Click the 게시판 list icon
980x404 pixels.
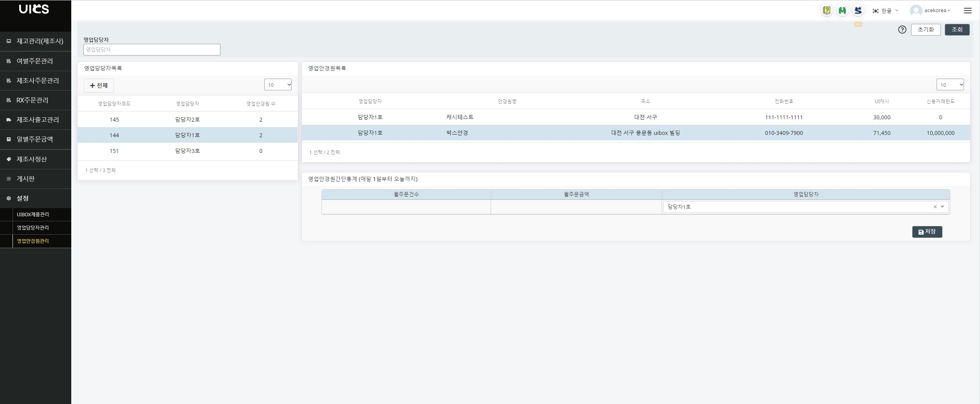(x=9, y=178)
